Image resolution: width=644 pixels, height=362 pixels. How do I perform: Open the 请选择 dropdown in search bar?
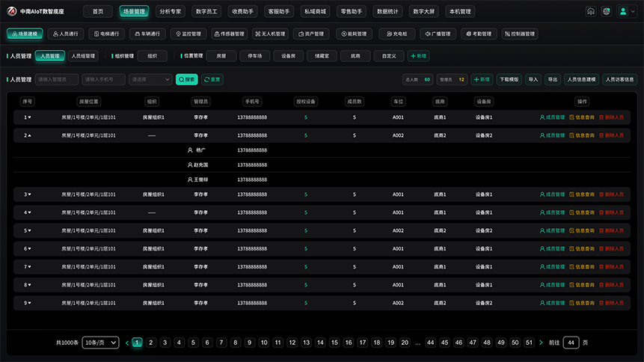(150, 79)
